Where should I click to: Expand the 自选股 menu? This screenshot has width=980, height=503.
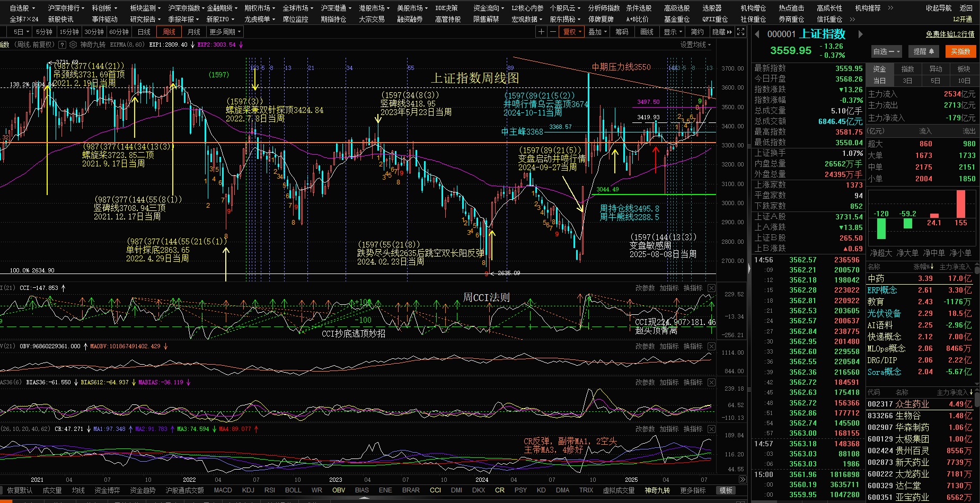coord(22,8)
